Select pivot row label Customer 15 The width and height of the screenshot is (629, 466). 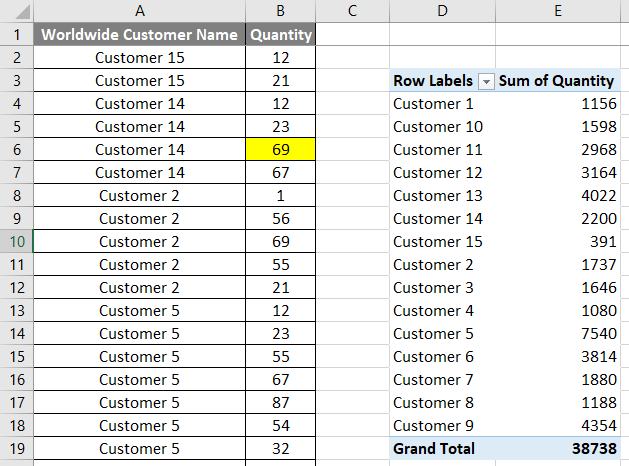coord(442,241)
